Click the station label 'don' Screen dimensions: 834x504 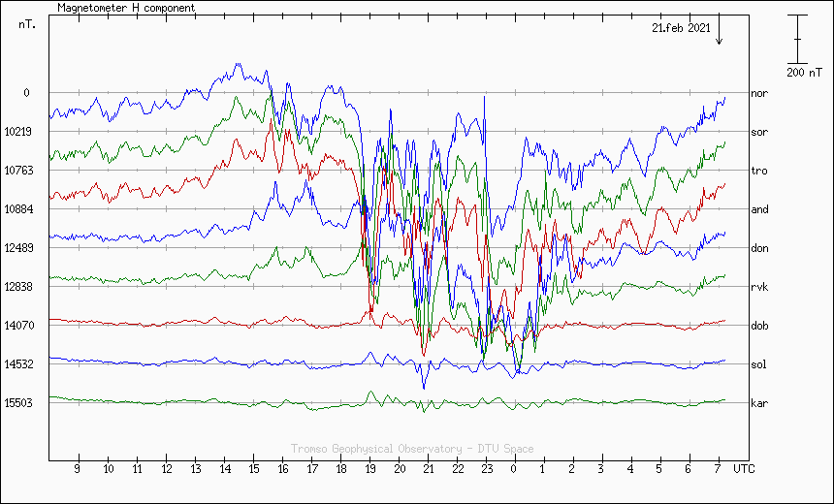click(759, 248)
